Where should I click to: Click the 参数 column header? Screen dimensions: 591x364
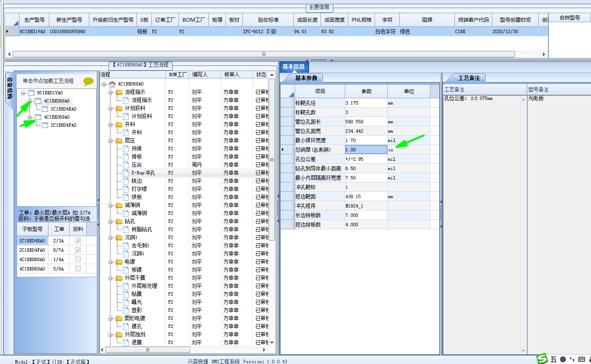pyautogui.click(x=366, y=91)
